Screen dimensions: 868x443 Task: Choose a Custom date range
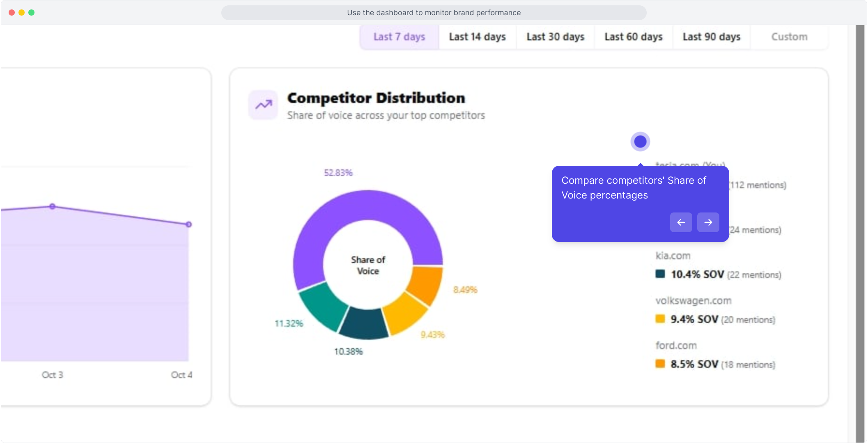pyautogui.click(x=789, y=37)
